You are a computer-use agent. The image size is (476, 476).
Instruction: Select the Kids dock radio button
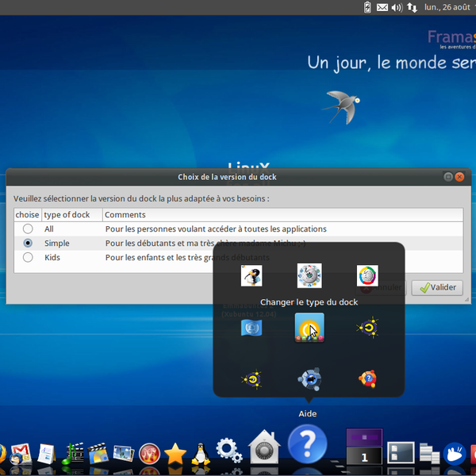(28, 257)
